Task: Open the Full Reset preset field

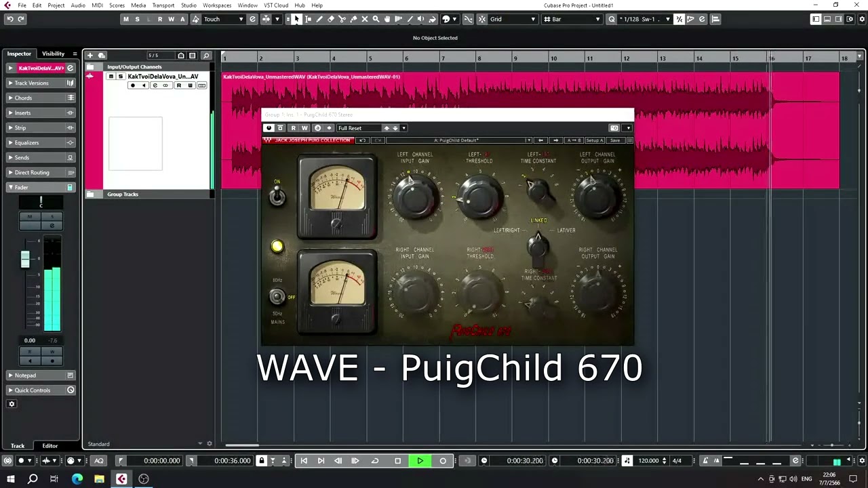Action: pyautogui.click(x=359, y=128)
